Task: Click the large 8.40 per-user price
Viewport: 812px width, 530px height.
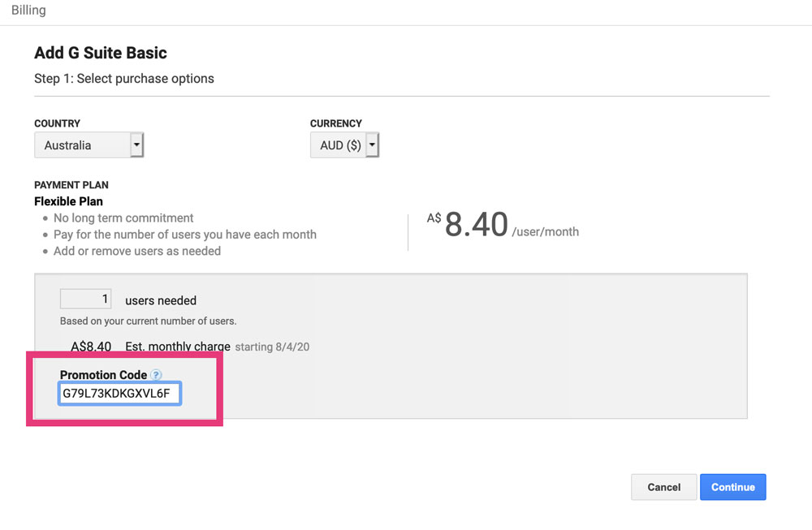Action: click(x=476, y=225)
